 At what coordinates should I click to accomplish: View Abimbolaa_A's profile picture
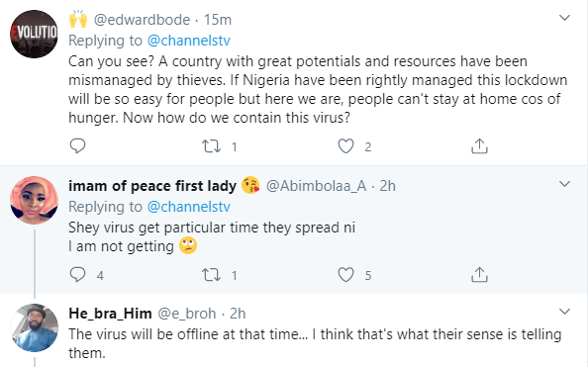click(34, 200)
